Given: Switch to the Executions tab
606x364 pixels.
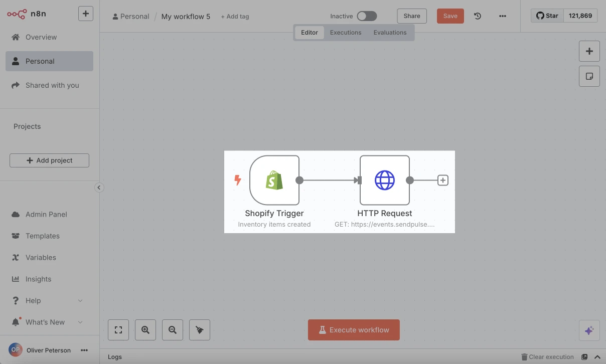Looking at the screenshot, I should (346, 33).
